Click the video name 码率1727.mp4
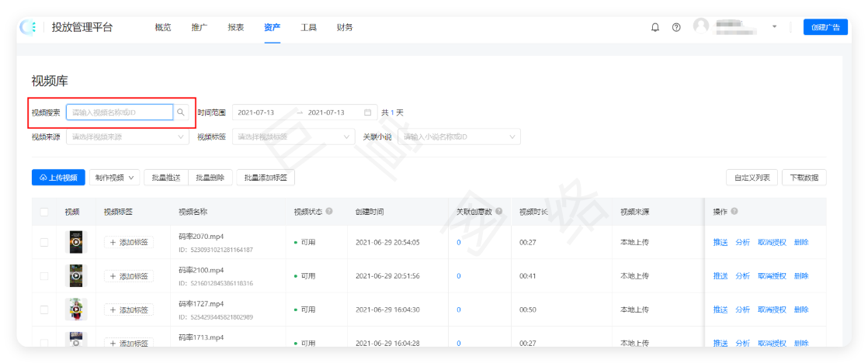 (x=201, y=304)
